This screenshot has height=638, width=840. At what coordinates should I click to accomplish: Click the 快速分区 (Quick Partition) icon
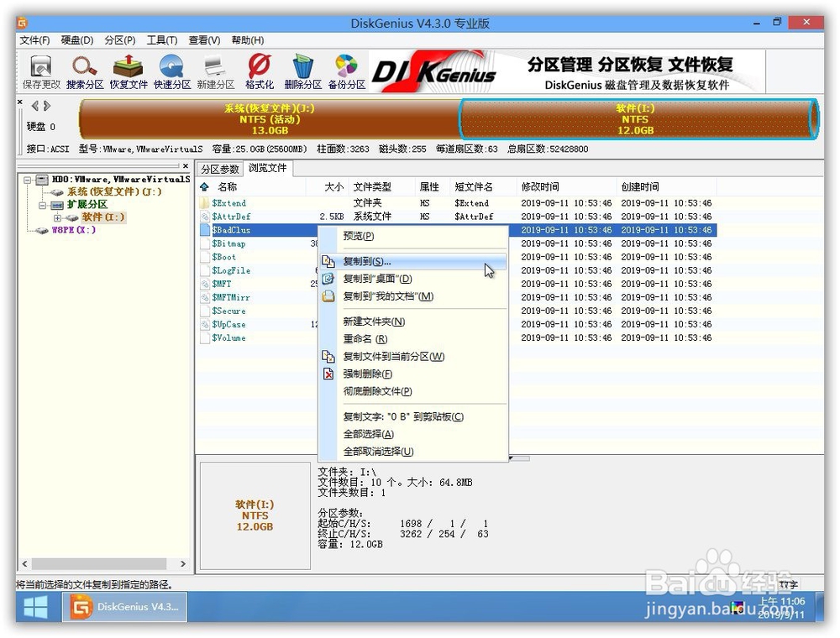[x=171, y=71]
